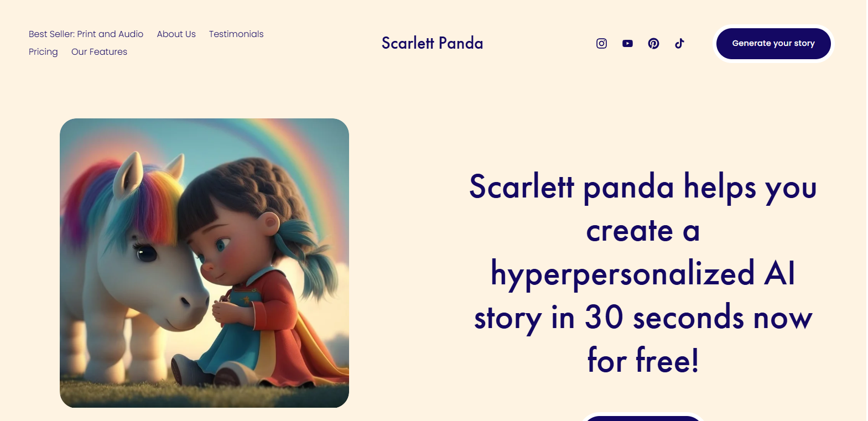Click the girl and unicorn hero image
The image size is (868, 421).
(204, 263)
